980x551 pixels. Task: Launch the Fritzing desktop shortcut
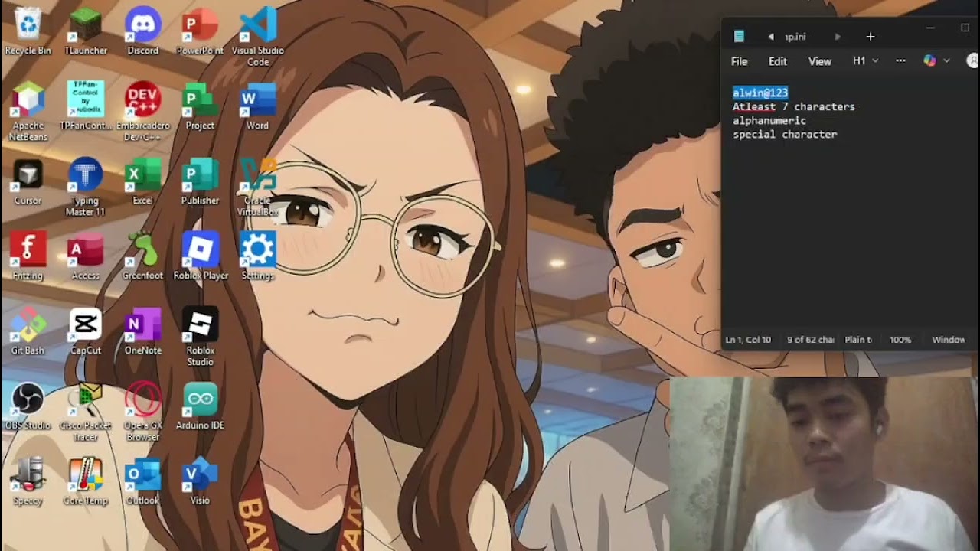click(28, 256)
